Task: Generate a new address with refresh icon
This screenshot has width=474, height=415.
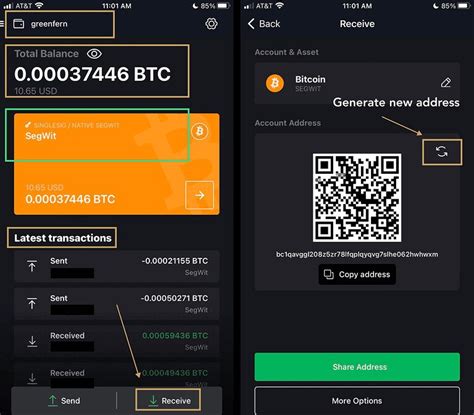Action: click(442, 152)
